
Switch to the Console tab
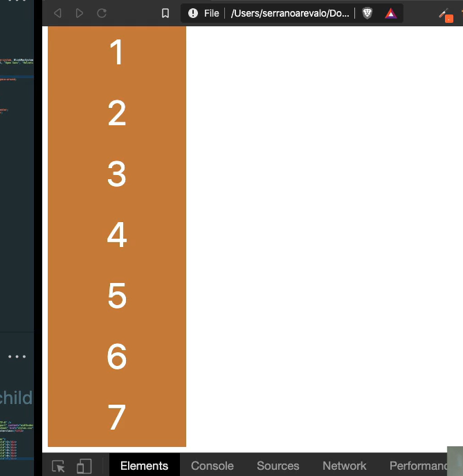(212, 466)
